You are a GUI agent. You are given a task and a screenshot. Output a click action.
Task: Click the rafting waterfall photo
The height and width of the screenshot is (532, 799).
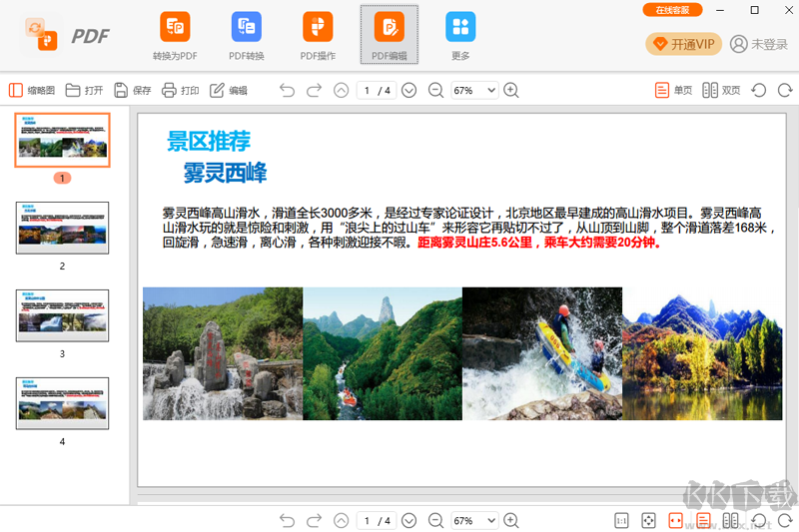tap(542, 353)
